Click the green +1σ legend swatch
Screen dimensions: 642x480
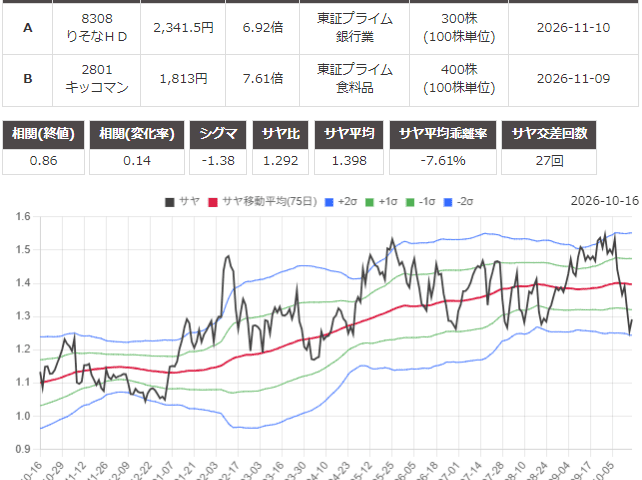[x=369, y=202]
